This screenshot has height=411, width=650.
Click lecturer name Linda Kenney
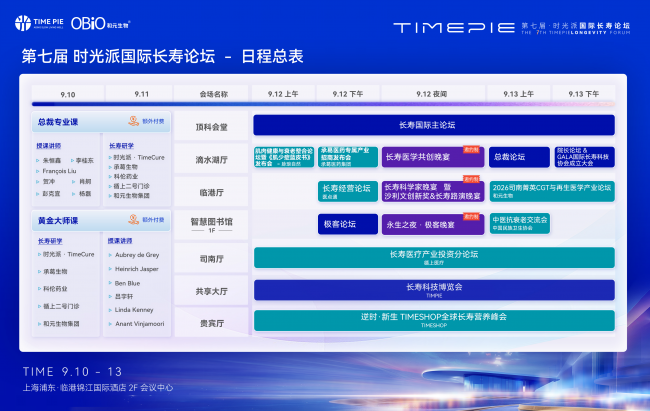pyautogui.click(x=134, y=310)
